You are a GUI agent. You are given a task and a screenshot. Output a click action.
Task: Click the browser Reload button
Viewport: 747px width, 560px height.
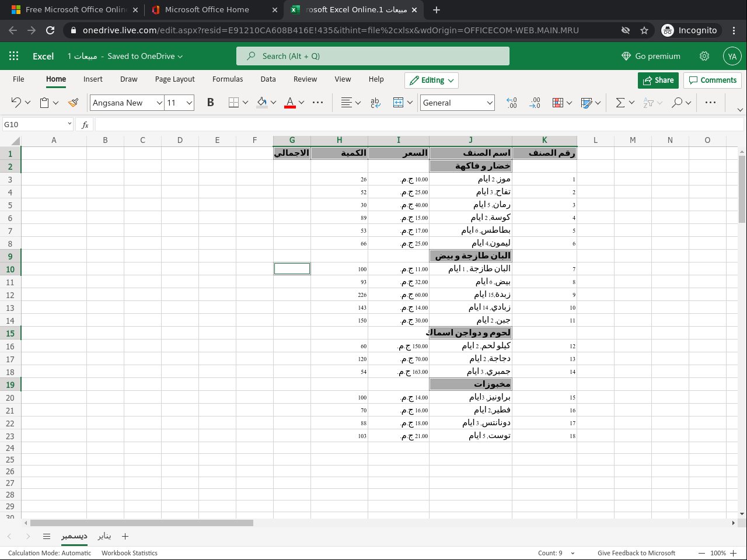click(x=50, y=30)
